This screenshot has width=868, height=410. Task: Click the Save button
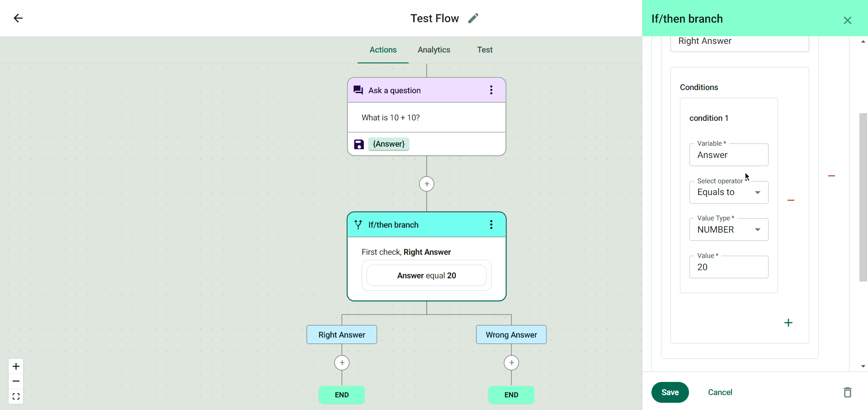tap(670, 392)
